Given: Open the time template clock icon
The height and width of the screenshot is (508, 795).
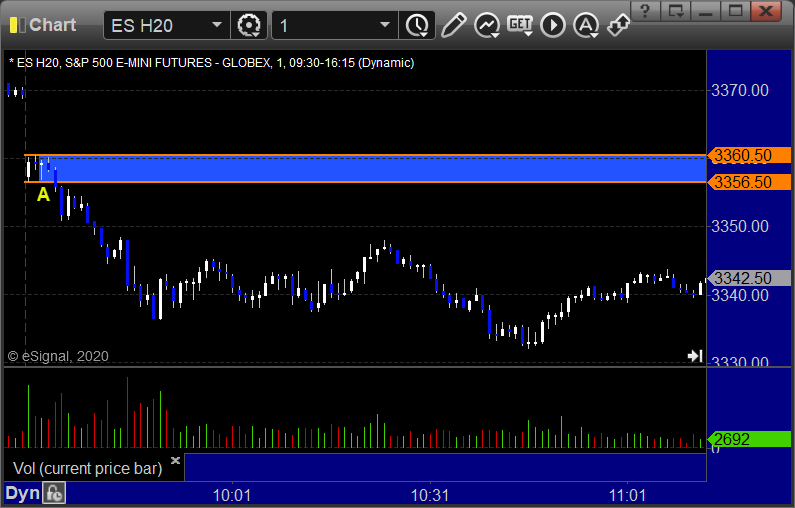Looking at the screenshot, I should [x=417, y=25].
